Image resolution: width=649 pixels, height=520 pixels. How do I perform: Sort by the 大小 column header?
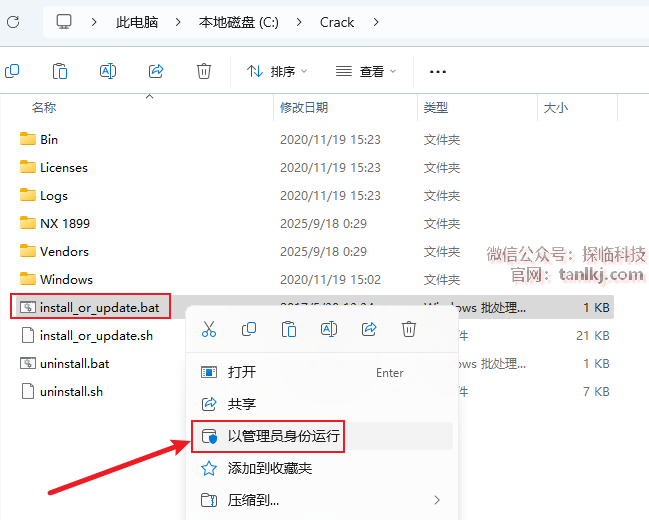(555, 108)
